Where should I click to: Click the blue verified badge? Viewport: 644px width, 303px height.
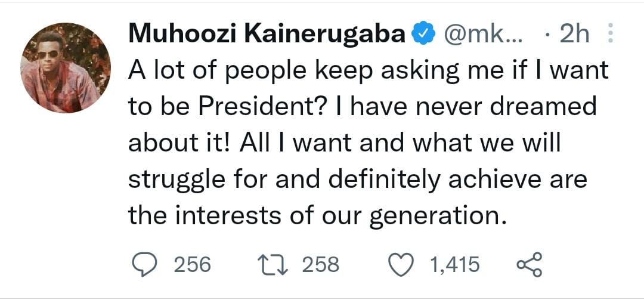point(424,35)
